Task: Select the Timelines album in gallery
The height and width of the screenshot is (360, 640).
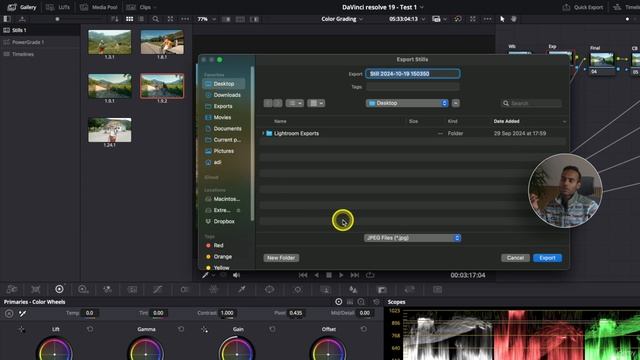Action: pos(40,54)
